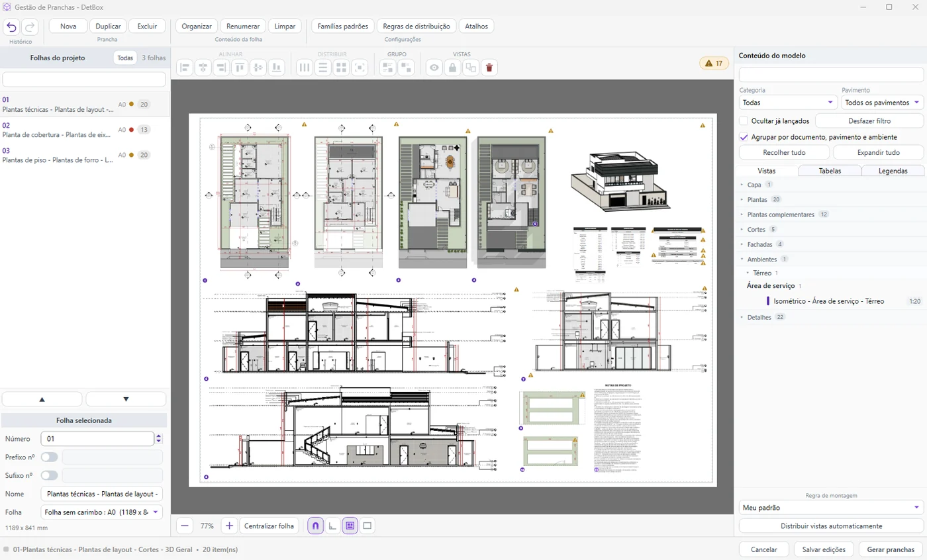Click the distribute in grid icon

(341, 67)
